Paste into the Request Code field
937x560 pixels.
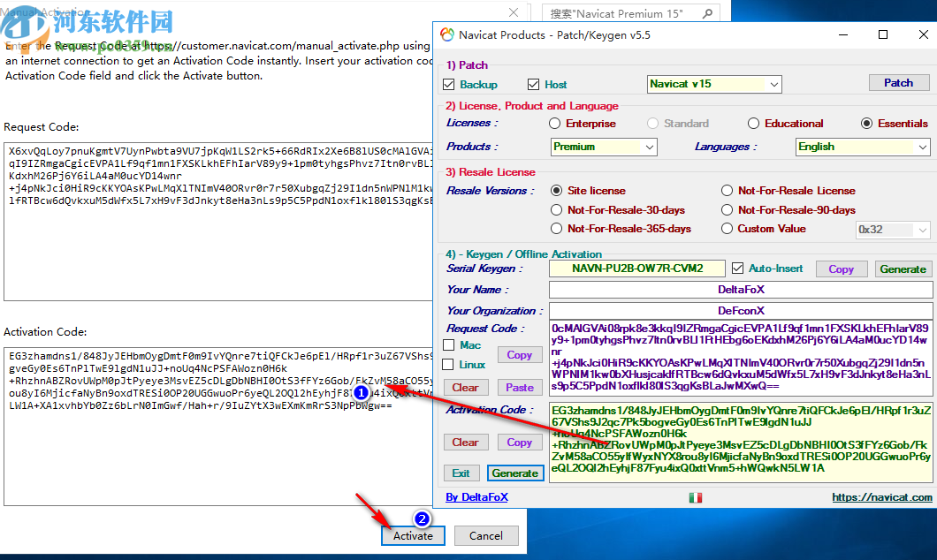coord(519,388)
